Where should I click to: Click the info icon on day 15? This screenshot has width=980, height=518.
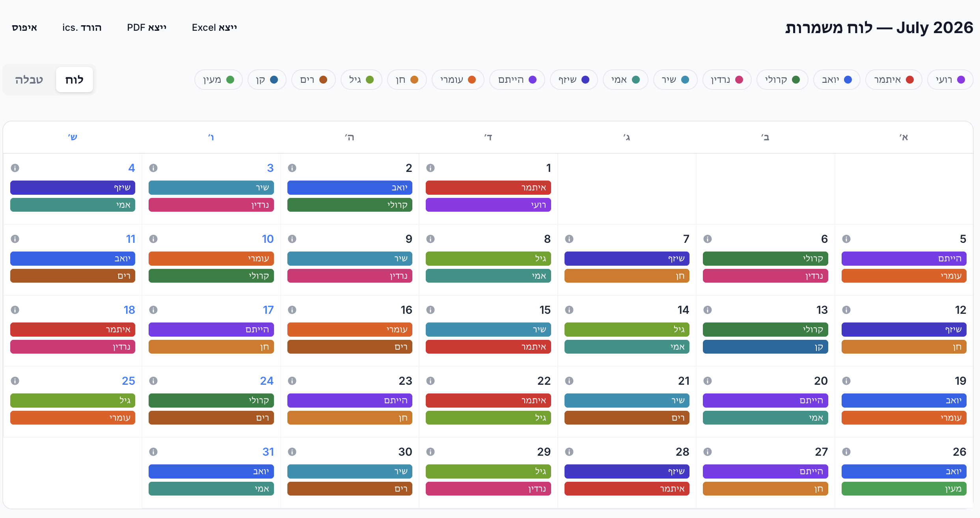pyautogui.click(x=430, y=310)
